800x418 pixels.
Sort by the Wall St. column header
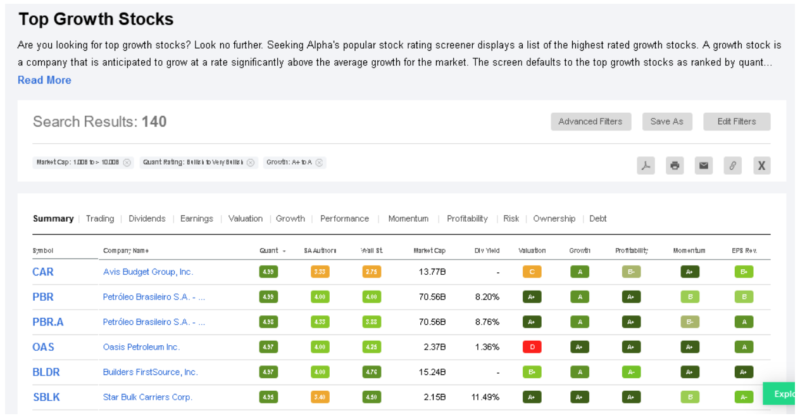371,251
